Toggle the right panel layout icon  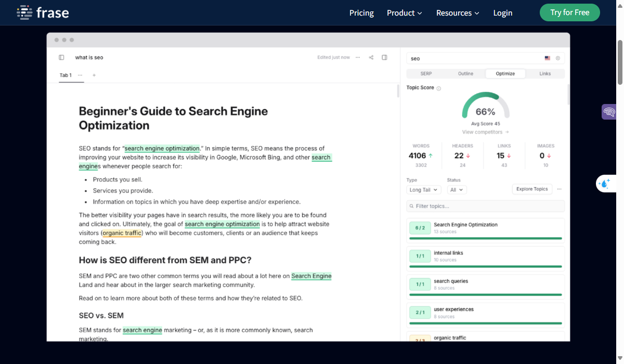point(385,58)
